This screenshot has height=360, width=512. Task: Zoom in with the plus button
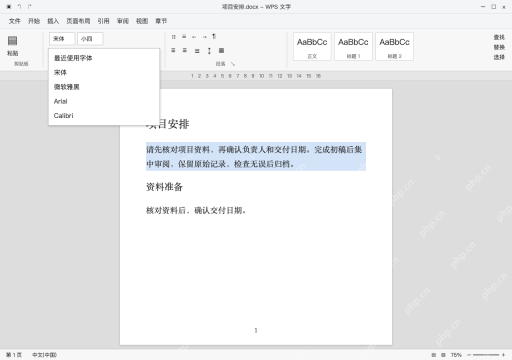503,355
